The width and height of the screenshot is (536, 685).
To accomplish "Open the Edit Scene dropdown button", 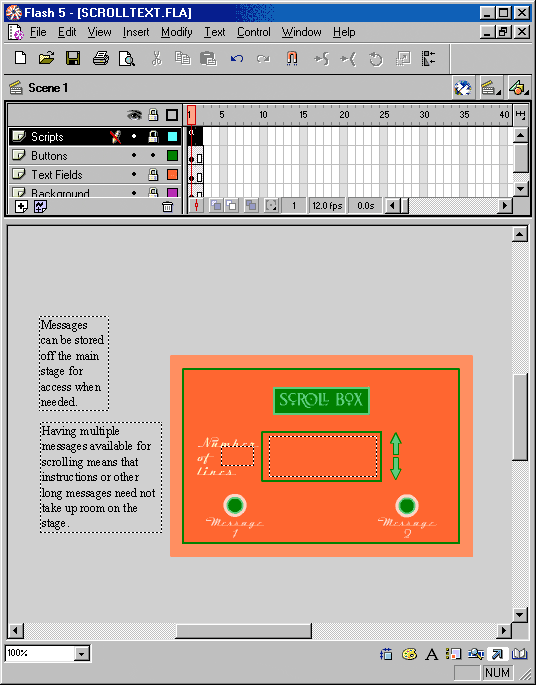I will [491, 88].
